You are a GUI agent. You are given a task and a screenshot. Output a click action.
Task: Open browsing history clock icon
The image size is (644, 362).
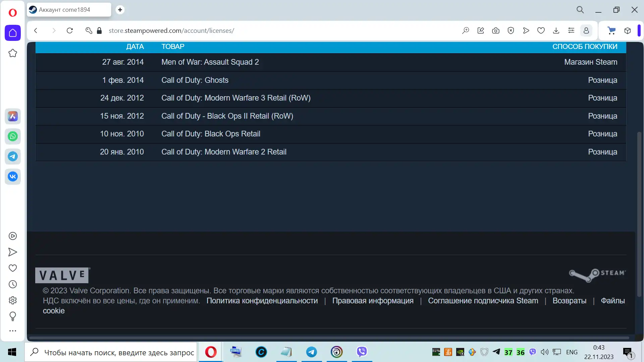click(x=13, y=284)
